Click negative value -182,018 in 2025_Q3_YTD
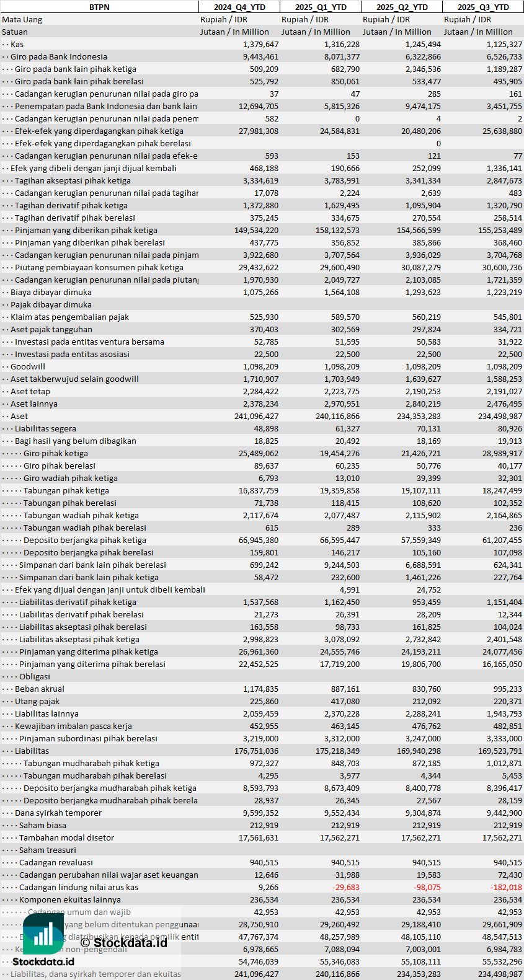 (x=506, y=887)
